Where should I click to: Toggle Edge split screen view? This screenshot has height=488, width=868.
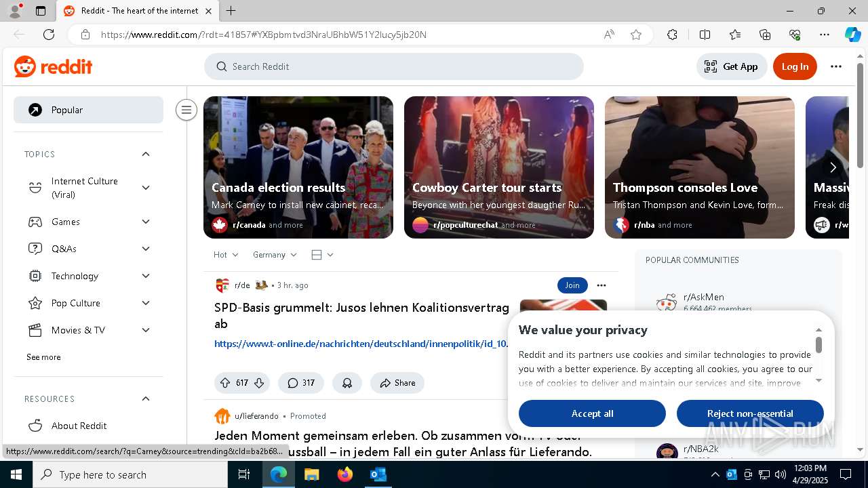click(705, 35)
